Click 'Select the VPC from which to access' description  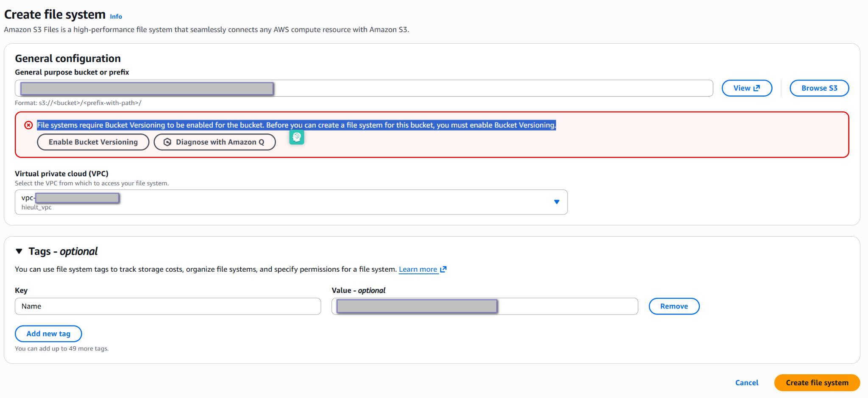[92, 184]
